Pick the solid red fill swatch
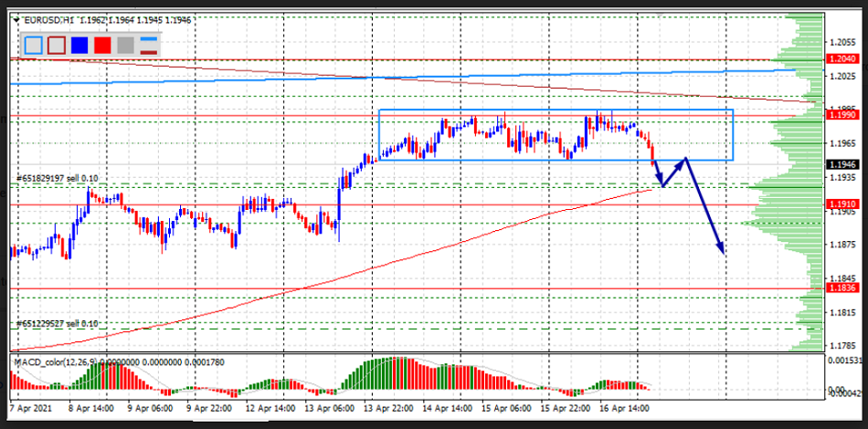This screenshot has width=868, height=429. (101, 44)
